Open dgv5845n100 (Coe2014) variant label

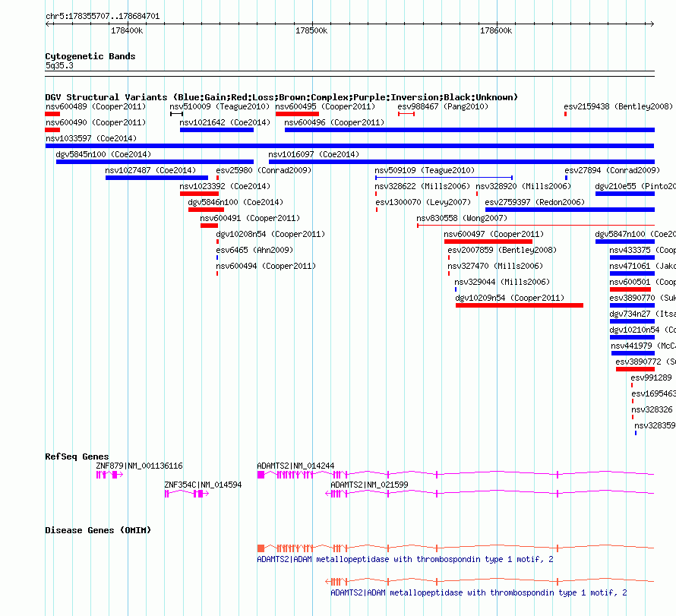point(103,154)
